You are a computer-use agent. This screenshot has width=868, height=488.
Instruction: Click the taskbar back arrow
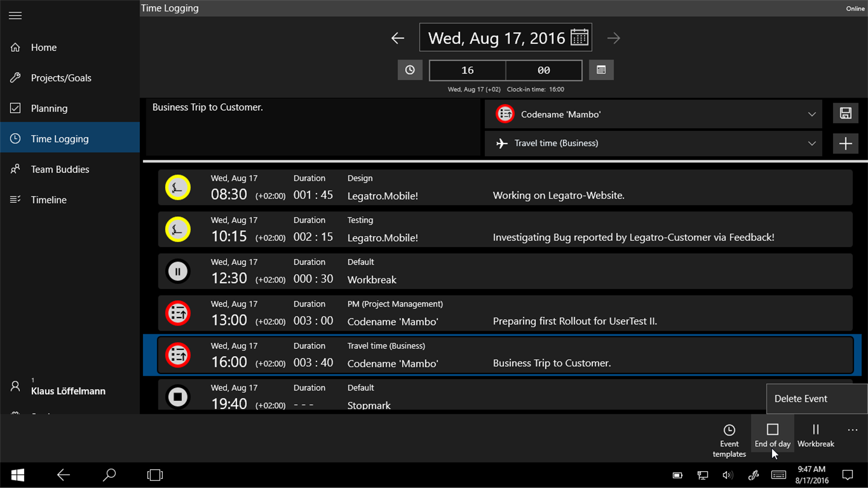point(63,475)
